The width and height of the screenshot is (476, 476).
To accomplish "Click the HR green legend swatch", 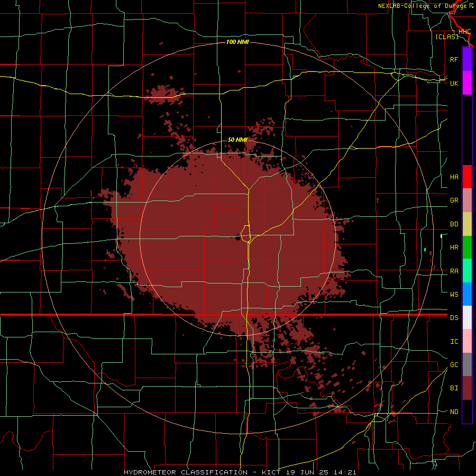I will pyautogui.click(x=467, y=247).
